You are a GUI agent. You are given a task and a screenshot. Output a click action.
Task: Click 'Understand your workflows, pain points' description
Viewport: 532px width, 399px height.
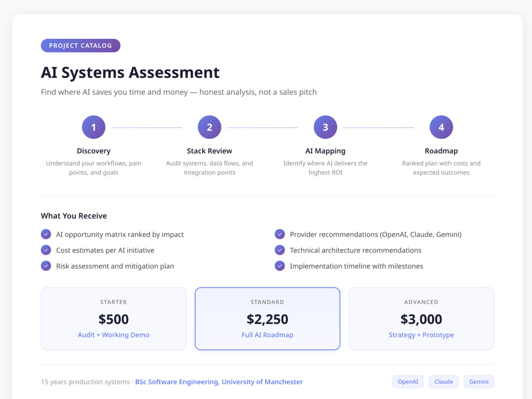94,168
